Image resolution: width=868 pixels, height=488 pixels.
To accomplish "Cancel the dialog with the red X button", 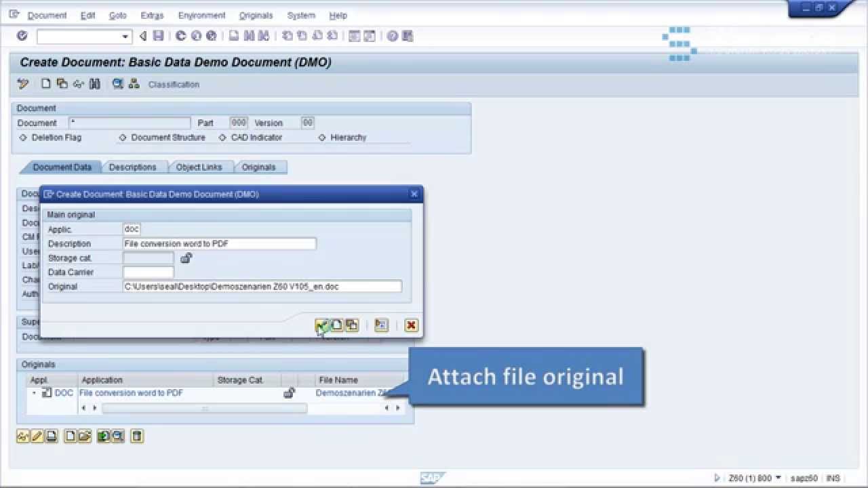I will 411,325.
